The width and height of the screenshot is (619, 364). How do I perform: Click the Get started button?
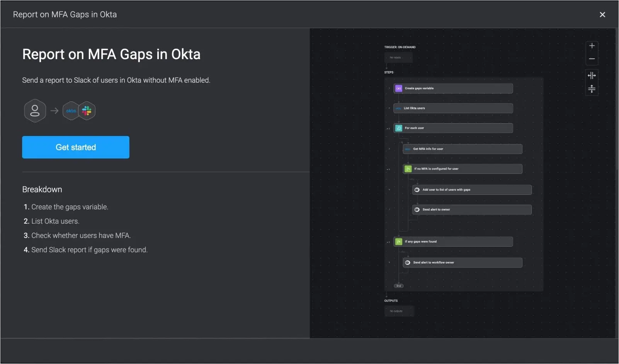76,147
